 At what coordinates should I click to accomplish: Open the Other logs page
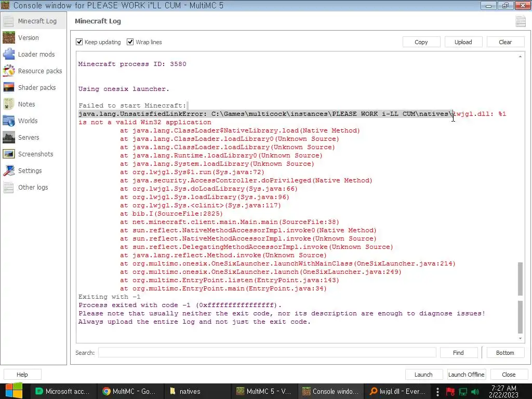(x=33, y=187)
